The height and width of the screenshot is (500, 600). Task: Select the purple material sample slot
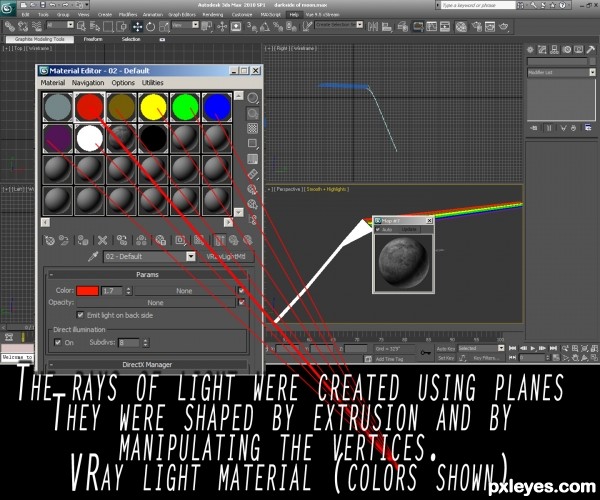(57, 139)
